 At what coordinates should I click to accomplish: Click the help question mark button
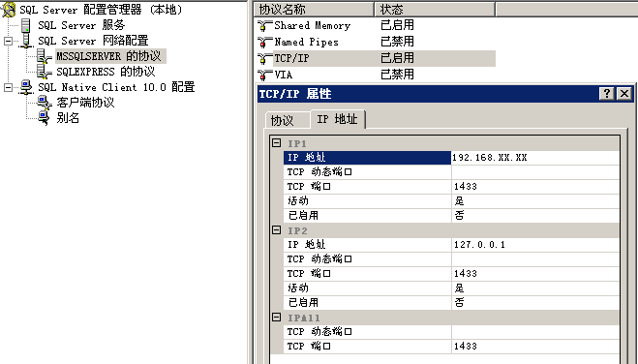tap(607, 94)
